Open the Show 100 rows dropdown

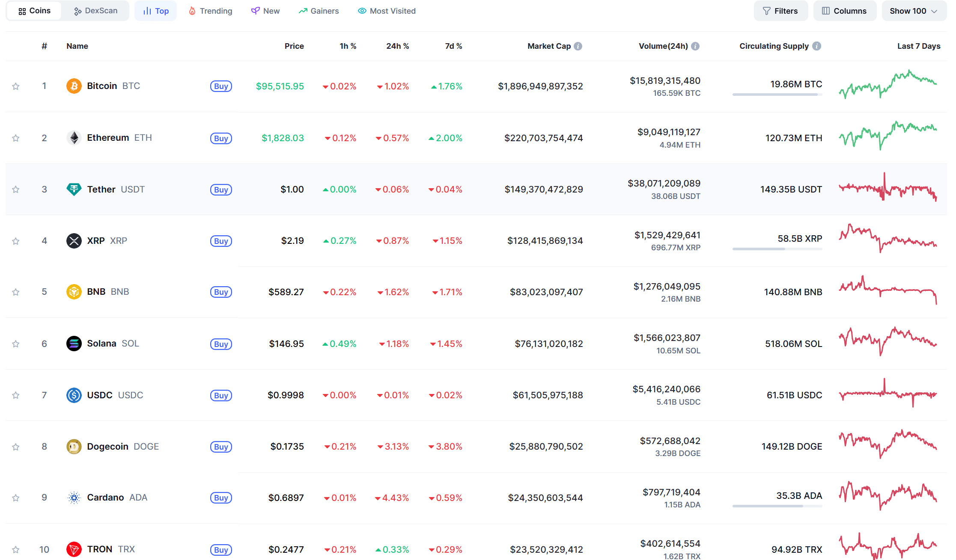pos(914,11)
